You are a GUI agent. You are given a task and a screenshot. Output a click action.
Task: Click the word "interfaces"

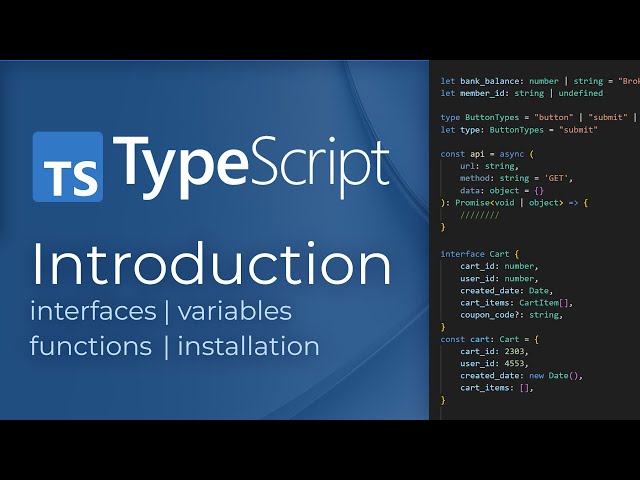[x=93, y=311]
